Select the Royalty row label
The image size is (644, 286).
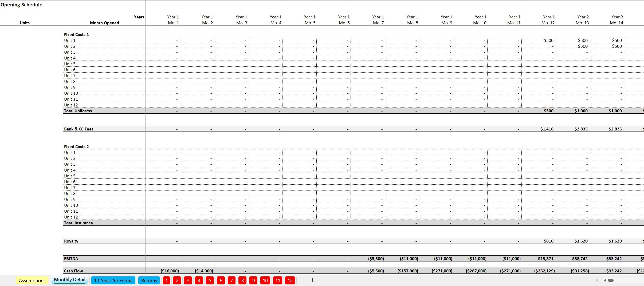[71, 241]
